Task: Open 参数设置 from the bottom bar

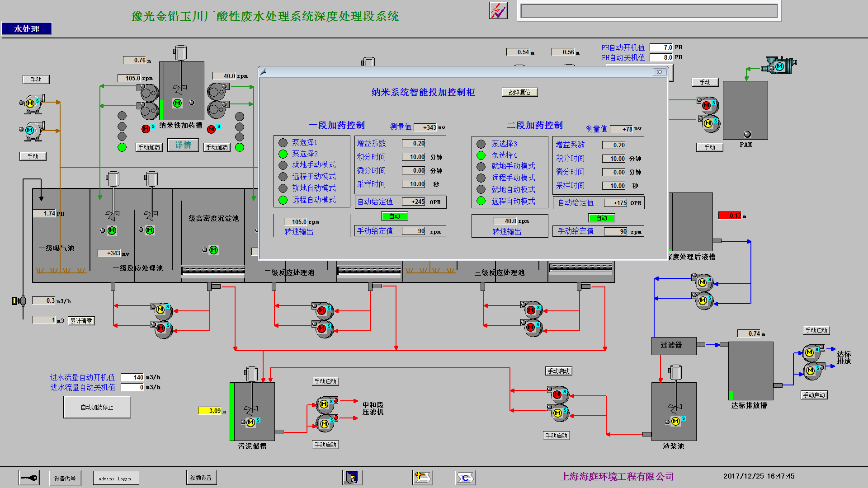Action: 201,478
